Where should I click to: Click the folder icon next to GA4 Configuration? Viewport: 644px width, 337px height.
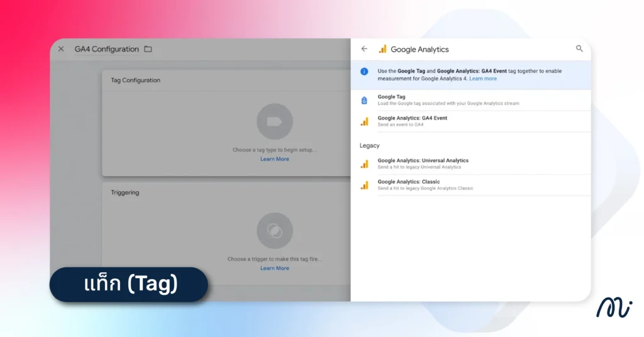148,49
